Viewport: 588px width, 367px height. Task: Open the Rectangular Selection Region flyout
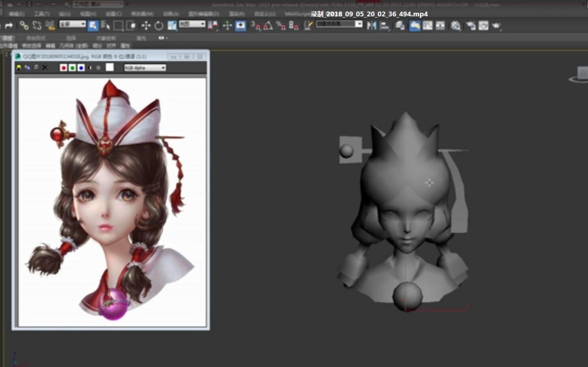pos(118,26)
